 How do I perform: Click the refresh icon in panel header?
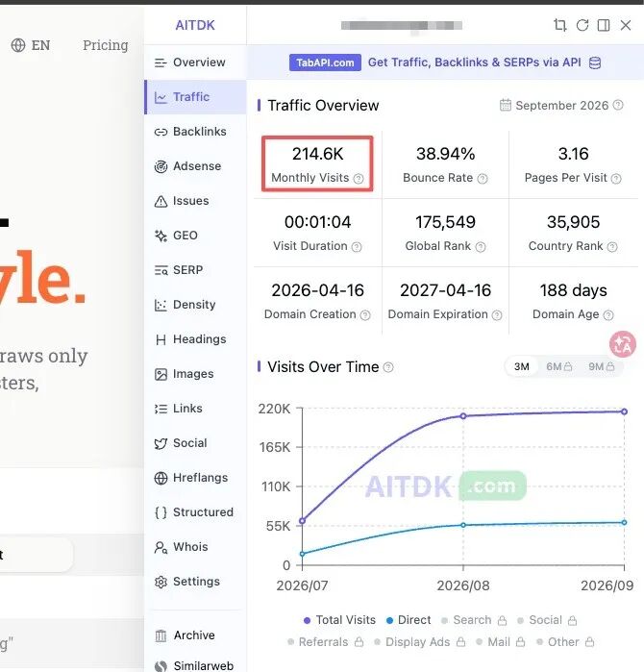tap(582, 25)
